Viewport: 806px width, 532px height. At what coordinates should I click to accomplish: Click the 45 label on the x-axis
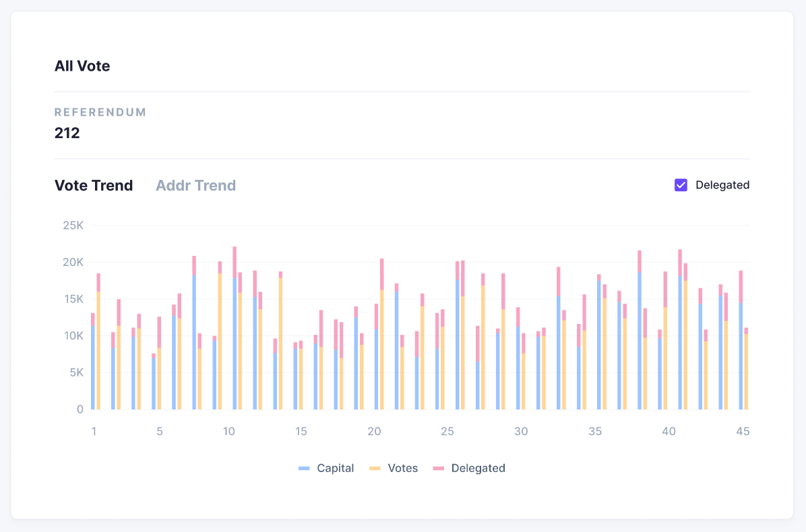[x=743, y=431]
